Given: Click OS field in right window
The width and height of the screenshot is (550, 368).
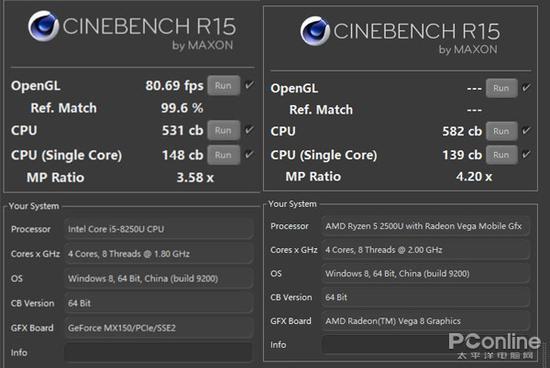Looking at the screenshot, I should click(425, 274).
